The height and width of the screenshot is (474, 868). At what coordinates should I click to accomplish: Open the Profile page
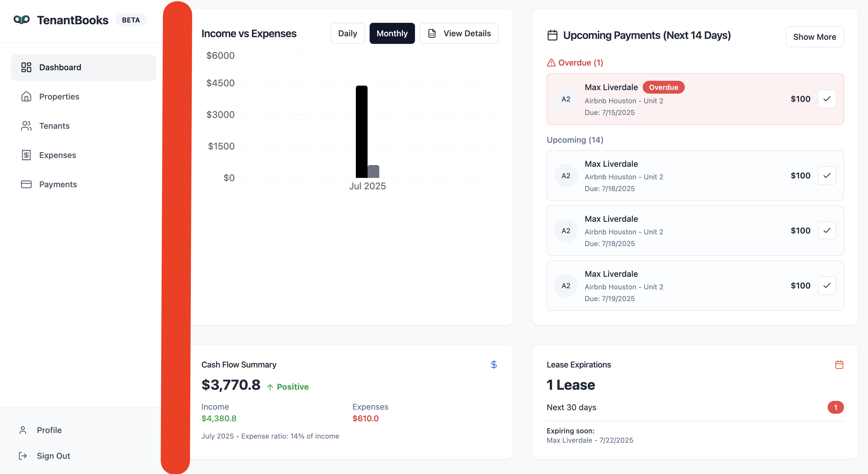(x=49, y=430)
